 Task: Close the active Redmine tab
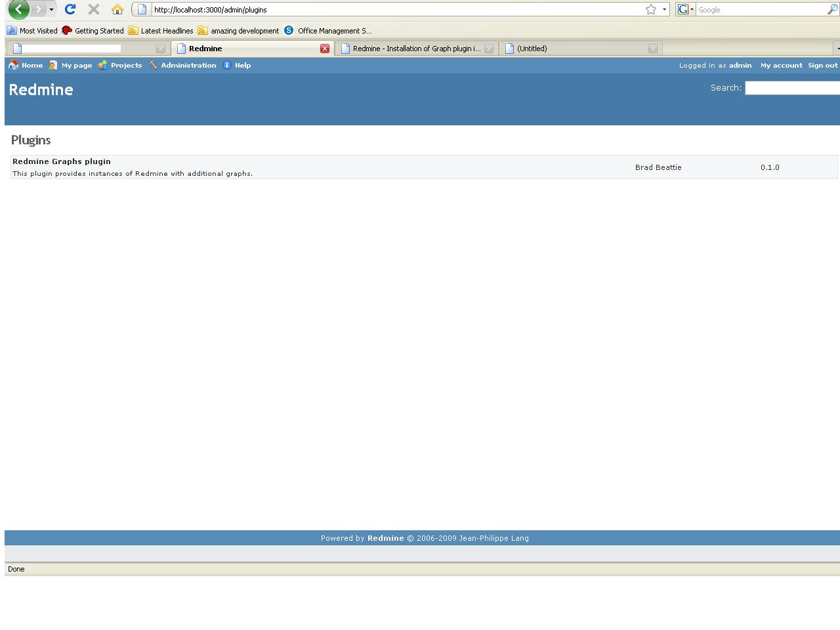click(x=325, y=49)
